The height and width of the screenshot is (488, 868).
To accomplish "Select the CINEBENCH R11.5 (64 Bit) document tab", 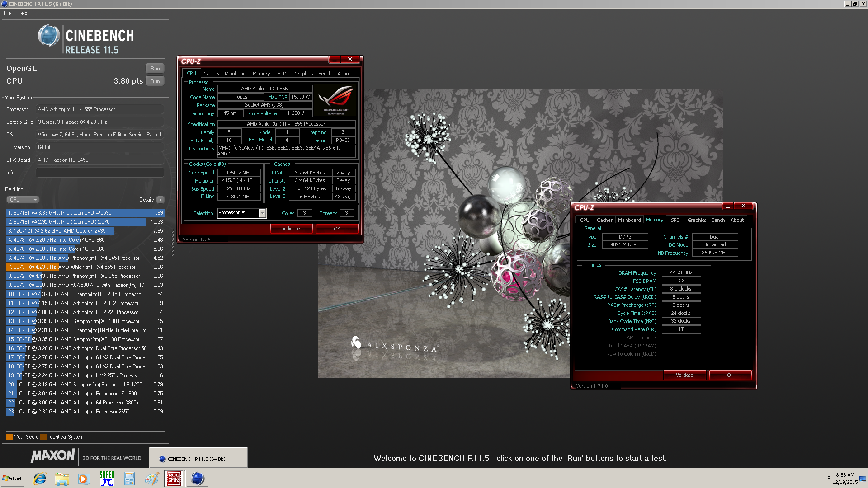I will [198, 458].
